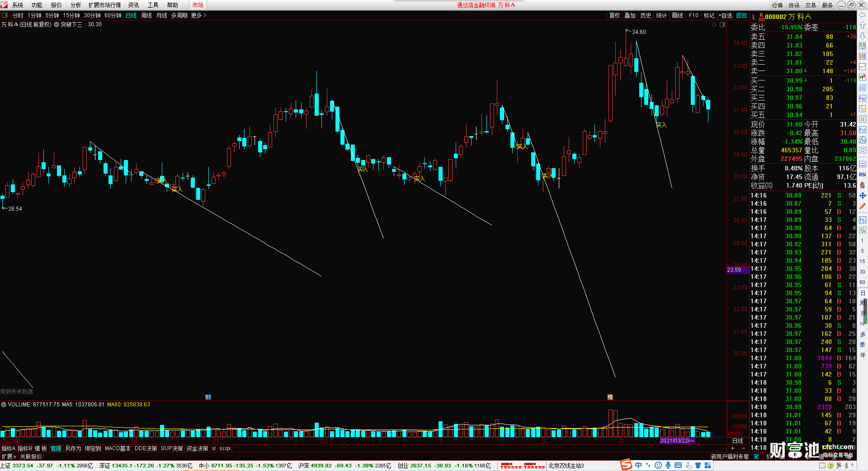Click the tree structure sidebar icon
Image resolution: width=868 pixels, height=471 pixels.
point(863,108)
